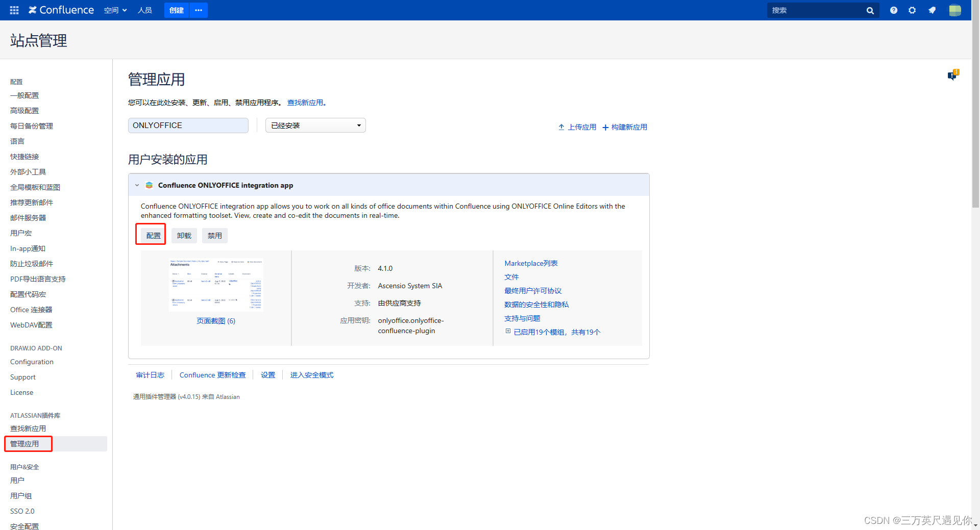Select 用户组 in sidebar
This screenshot has height=530, width=980.
21,496
